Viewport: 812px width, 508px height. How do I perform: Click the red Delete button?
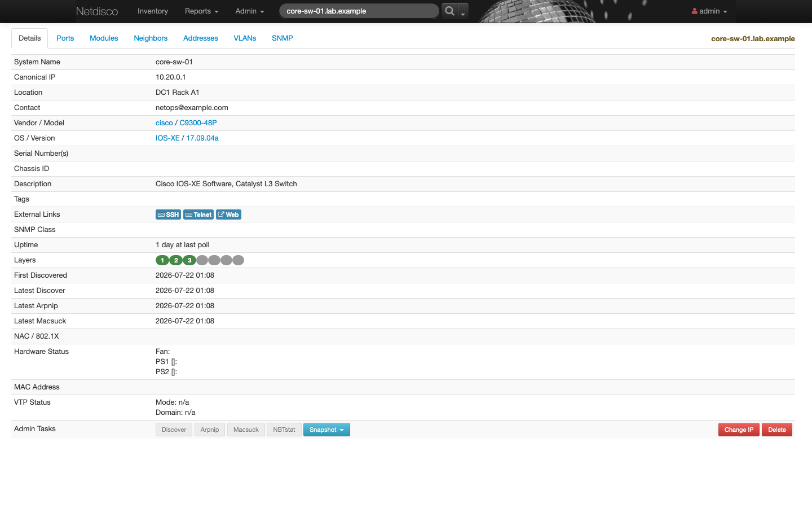pos(777,430)
